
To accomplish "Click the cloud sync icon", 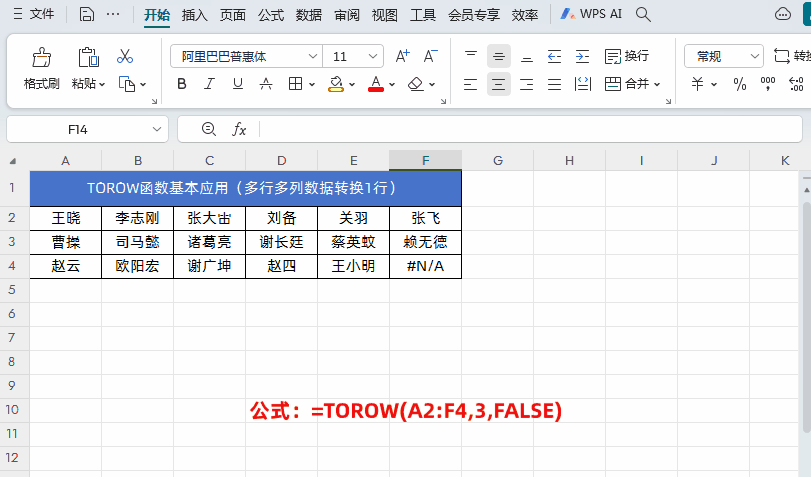I will (783, 14).
